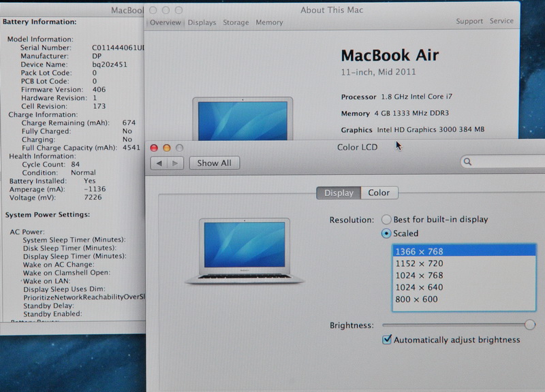This screenshot has width=545, height=392.
Task: Open the Service link in About This Mac
Action: (501, 21)
